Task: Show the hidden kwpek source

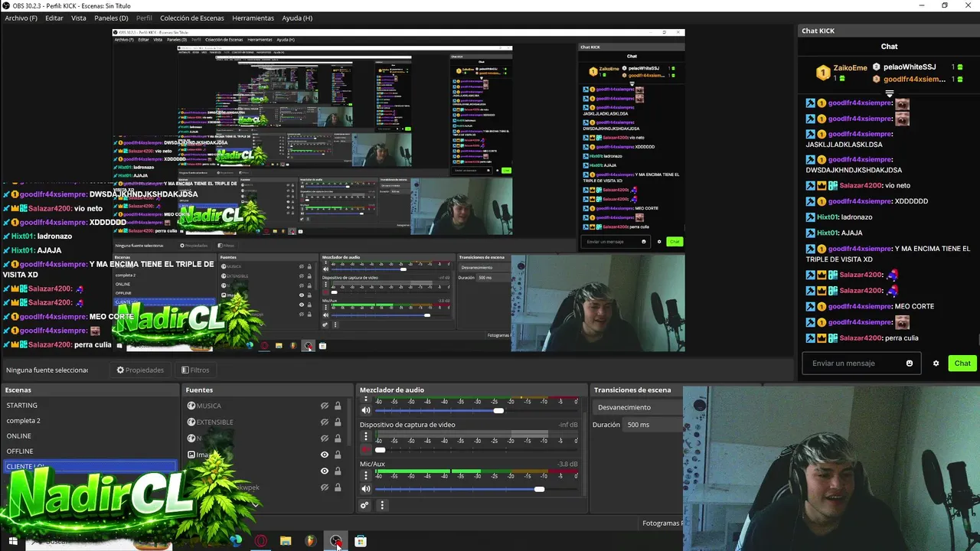Action: point(325,487)
